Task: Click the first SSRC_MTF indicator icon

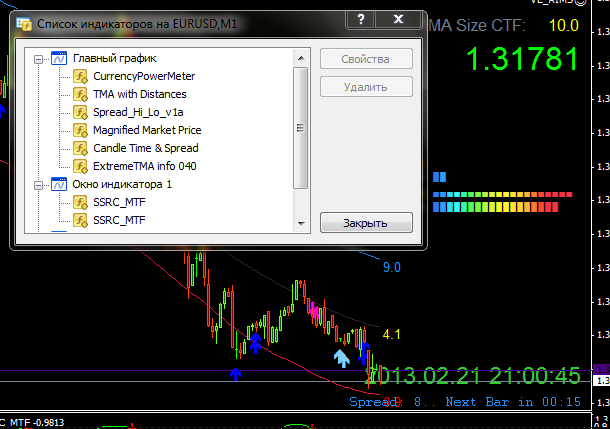Action: 81,202
